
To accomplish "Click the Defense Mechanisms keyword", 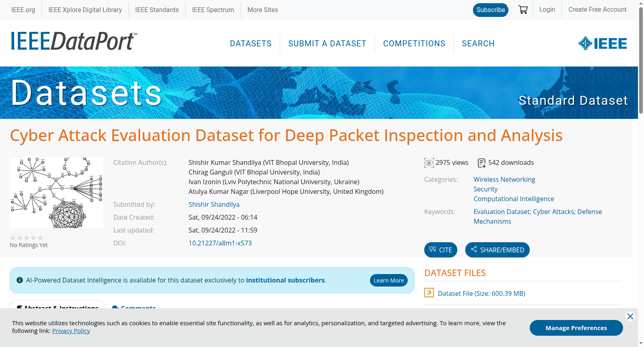I will coord(538,217).
